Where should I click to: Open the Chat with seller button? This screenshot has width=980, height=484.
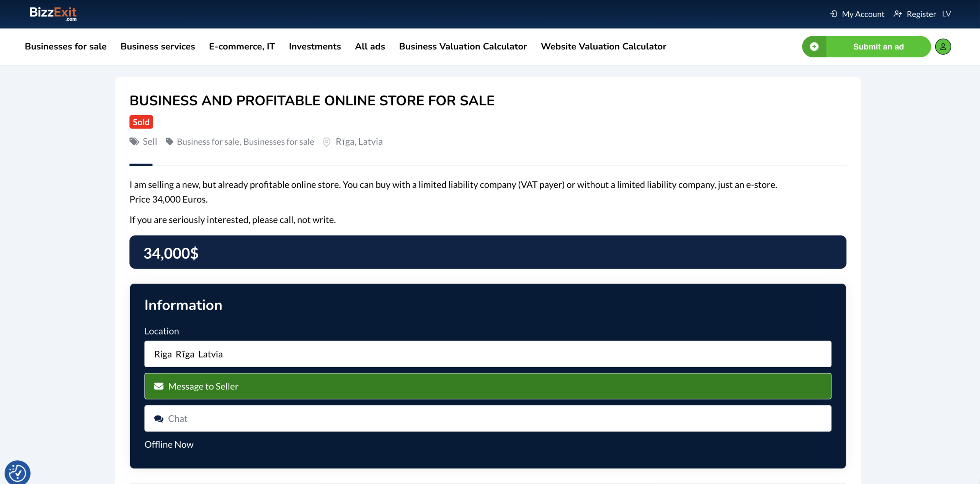(488, 419)
